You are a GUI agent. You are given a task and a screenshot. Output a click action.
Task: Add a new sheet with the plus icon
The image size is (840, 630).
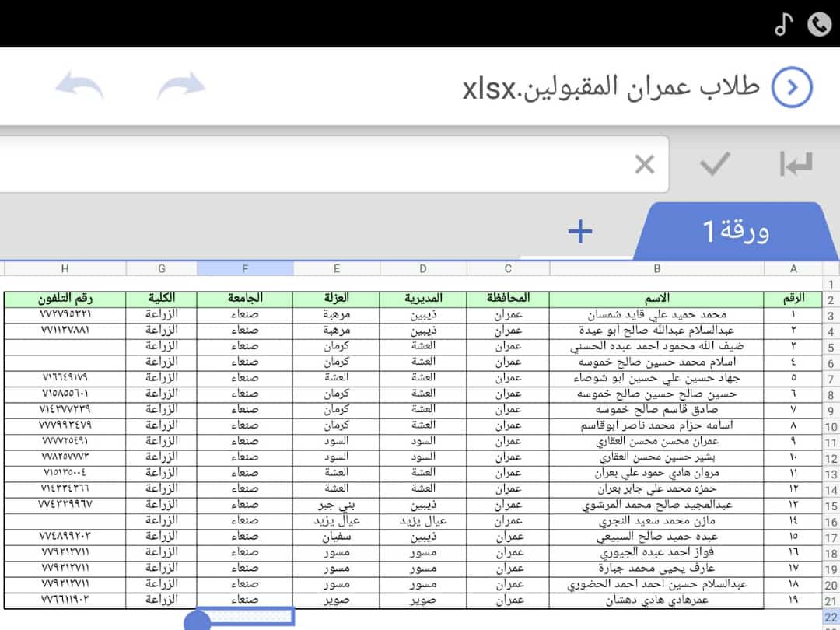[579, 232]
